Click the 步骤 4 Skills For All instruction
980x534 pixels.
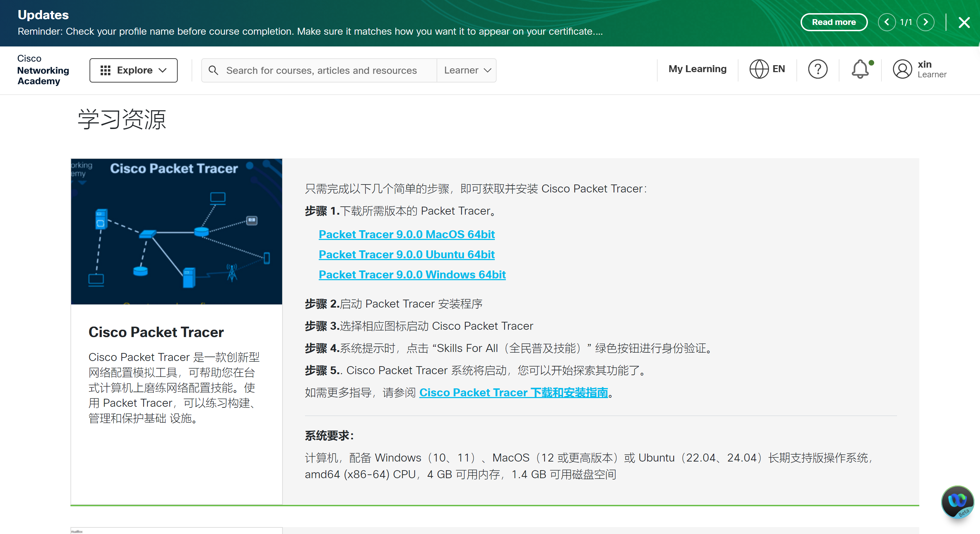coord(509,348)
